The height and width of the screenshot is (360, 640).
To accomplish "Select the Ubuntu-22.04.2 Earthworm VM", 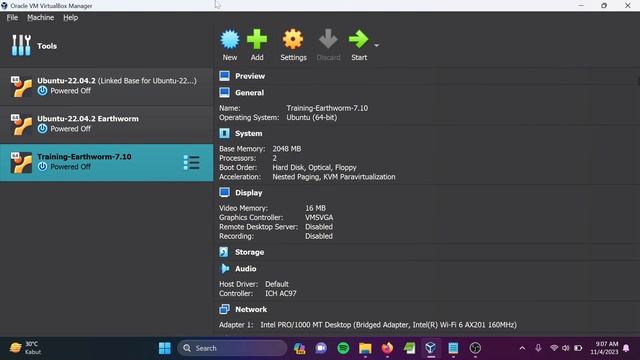I will point(107,124).
